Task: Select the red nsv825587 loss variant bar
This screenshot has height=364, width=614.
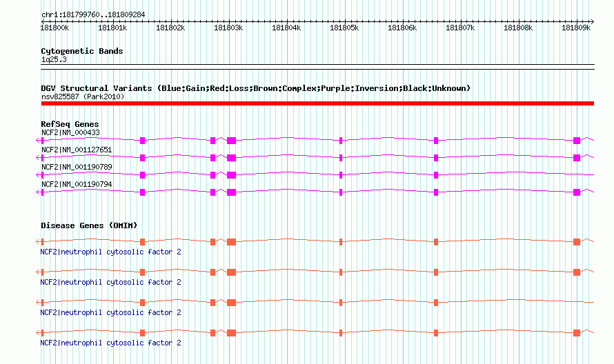Action: pyautogui.click(x=317, y=103)
